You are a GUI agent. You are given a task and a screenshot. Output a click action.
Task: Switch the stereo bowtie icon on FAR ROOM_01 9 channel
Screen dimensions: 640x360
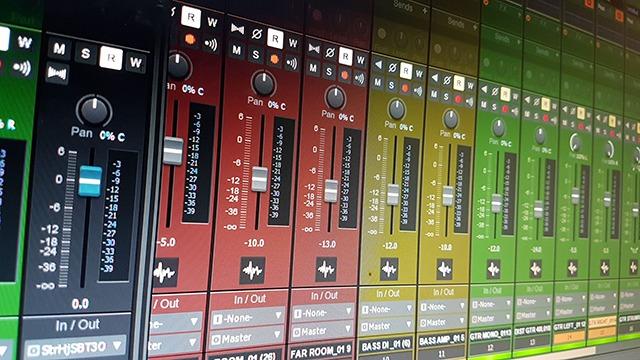314,49
